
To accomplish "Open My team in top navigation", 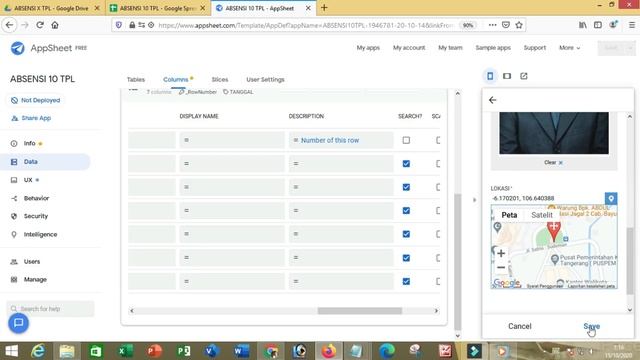I will [450, 48].
